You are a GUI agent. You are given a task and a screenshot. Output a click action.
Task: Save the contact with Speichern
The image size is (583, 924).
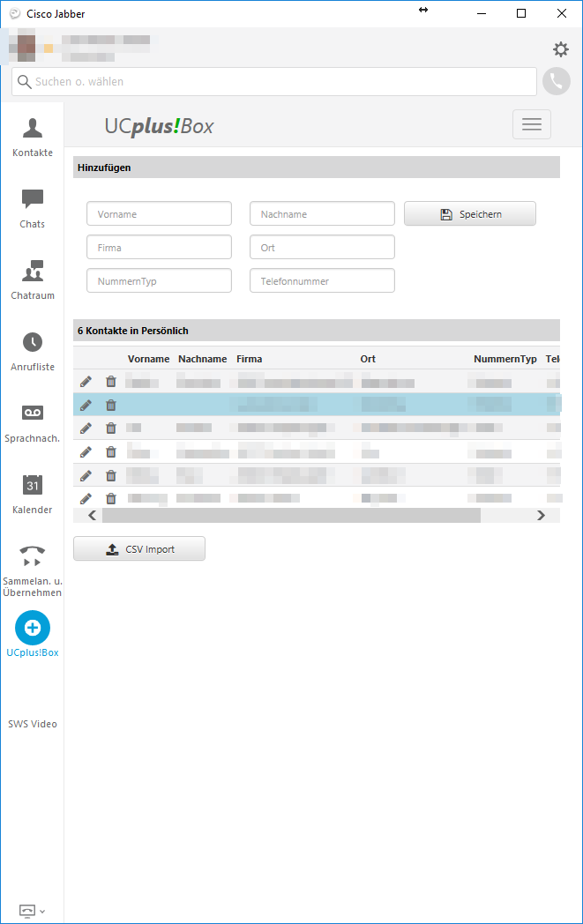[470, 214]
